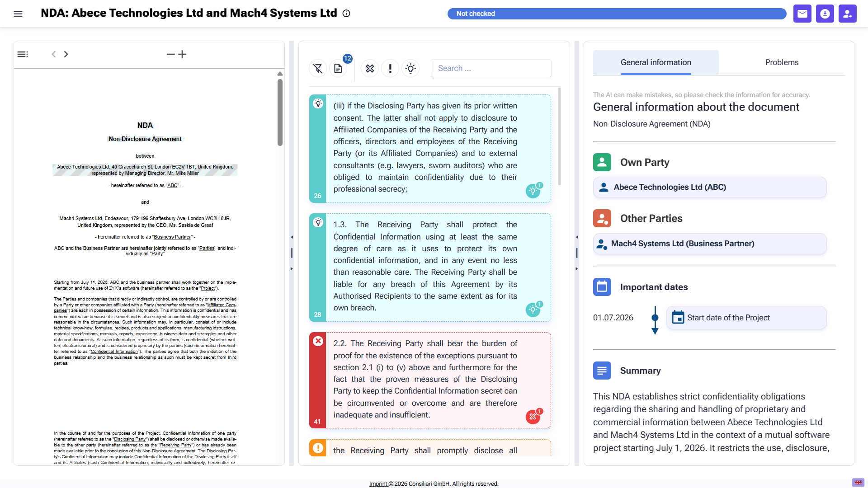Open the document icon with badge 12
Screen dimensions: 868x488
click(x=338, y=68)
